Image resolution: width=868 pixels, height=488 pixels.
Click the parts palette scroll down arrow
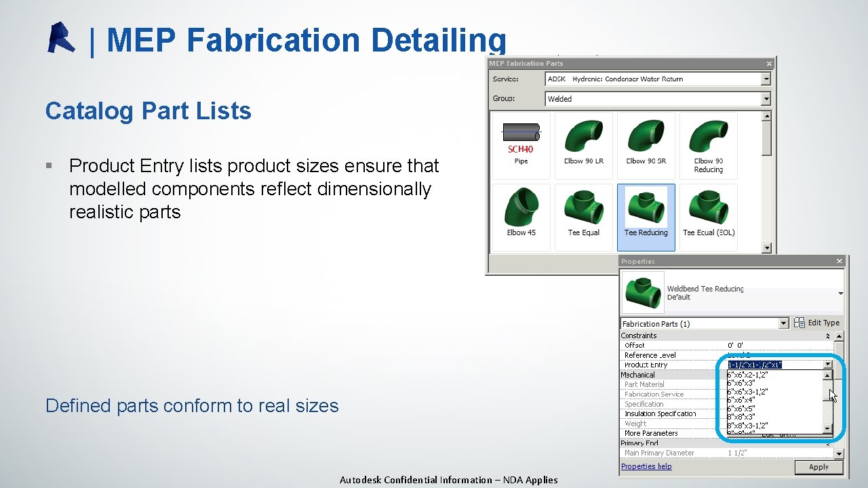[x=766, y=248]
